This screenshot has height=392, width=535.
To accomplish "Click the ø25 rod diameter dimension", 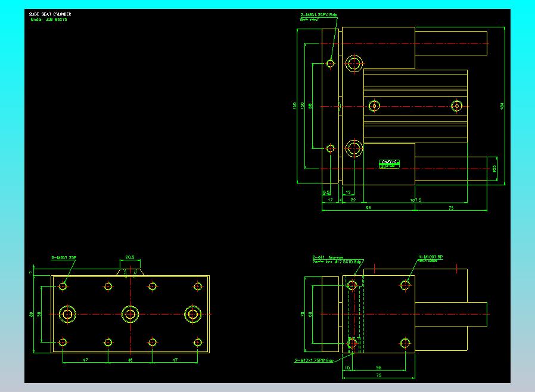I will [x=494, y=169].
